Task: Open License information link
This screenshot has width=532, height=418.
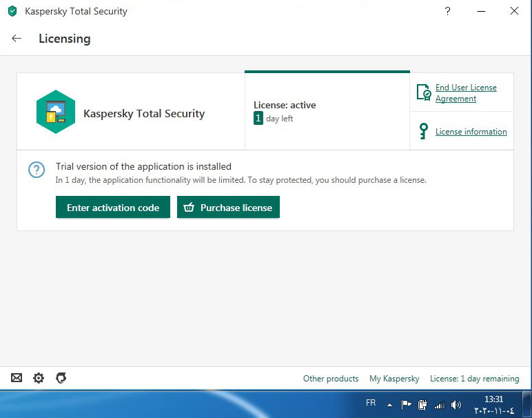Action: pyautogui.click(x=471, y=132)
